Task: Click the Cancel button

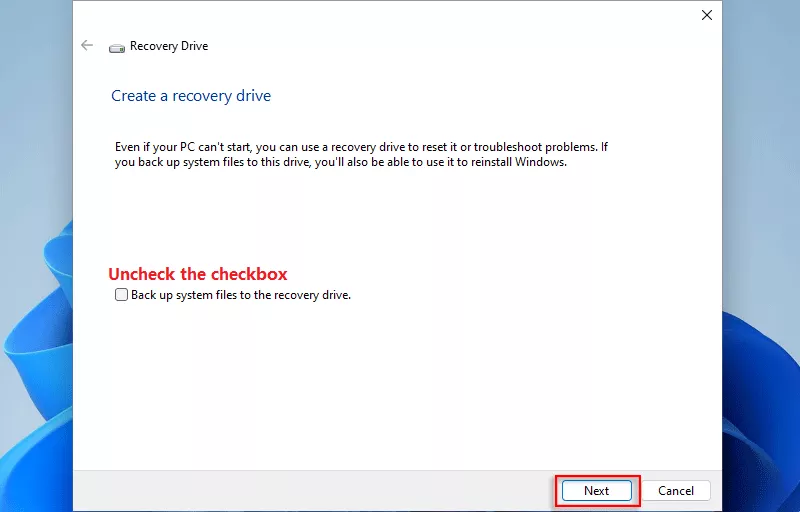Action: (676, 491)
